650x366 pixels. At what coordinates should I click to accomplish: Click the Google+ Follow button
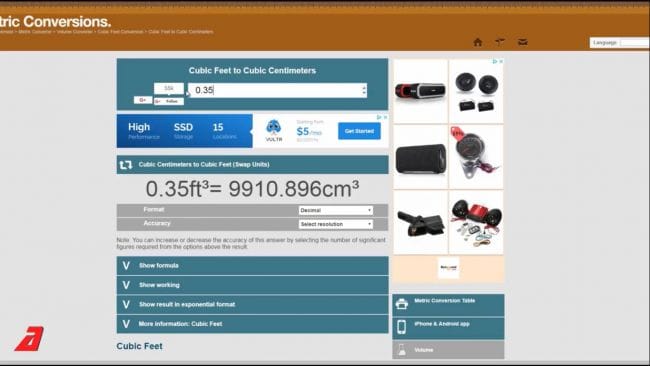pos(169,101)
